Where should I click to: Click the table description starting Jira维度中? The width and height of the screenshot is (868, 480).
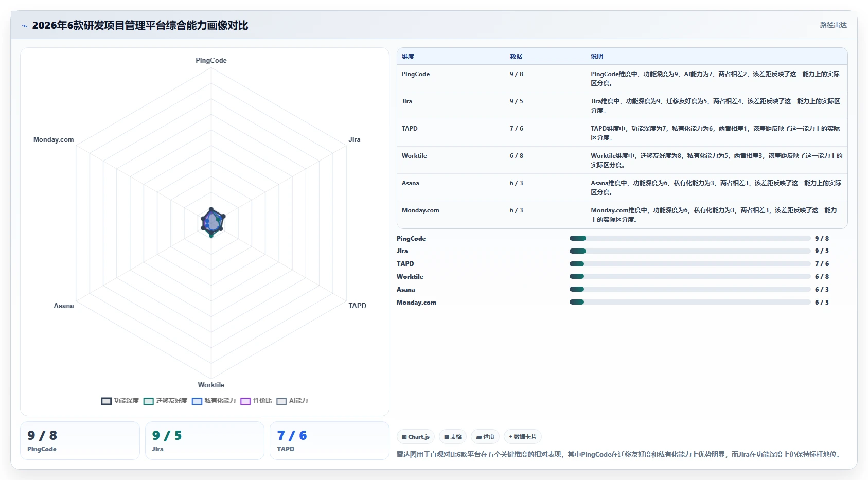point(715,106)
